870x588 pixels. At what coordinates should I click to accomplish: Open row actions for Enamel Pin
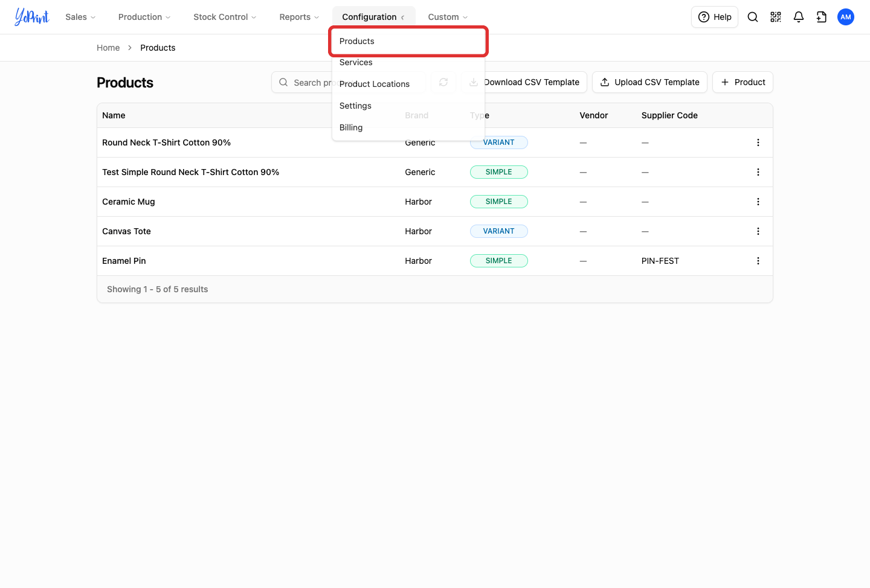click(x=758, y=261)
